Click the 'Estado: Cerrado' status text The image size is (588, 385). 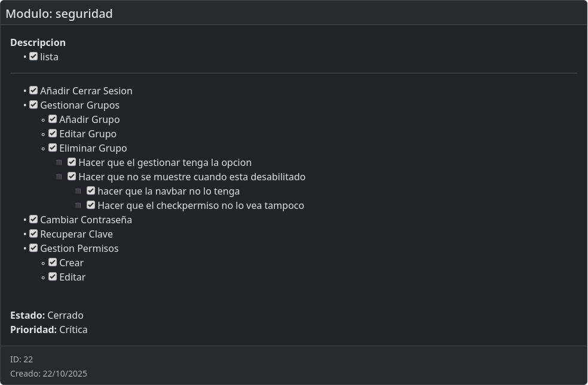coord(47,315)
